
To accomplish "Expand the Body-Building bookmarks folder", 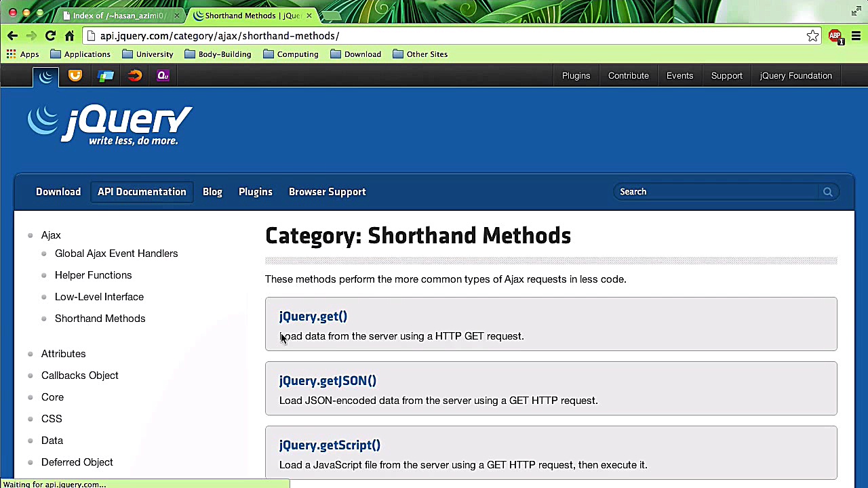I will click(218, 54).
